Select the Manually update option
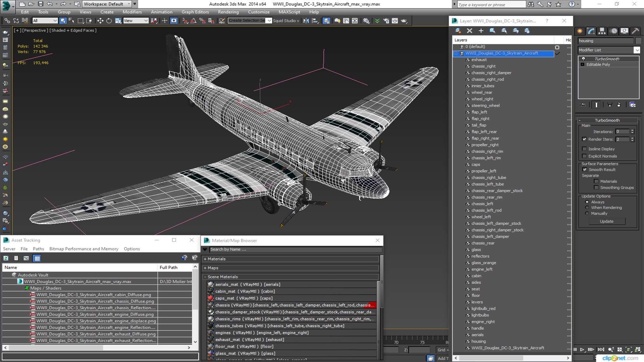Screen dimensions: 644x362 pos(587,214)
